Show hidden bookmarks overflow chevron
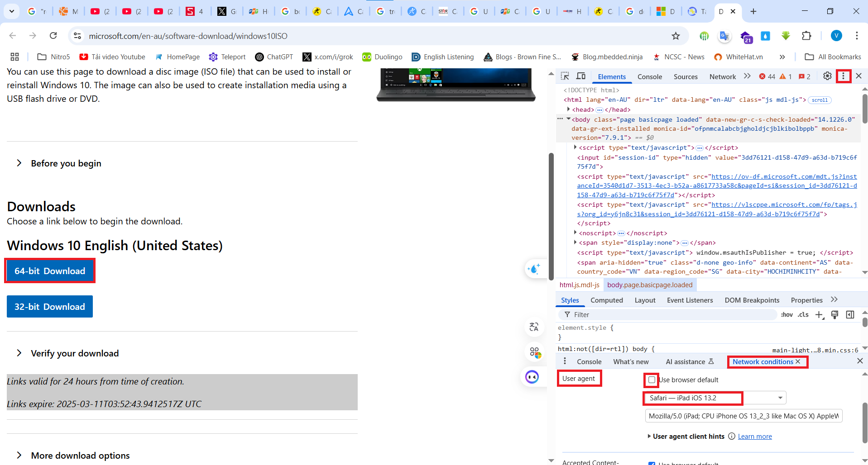This screenshot has width=868, height=465. click(782, 57)
